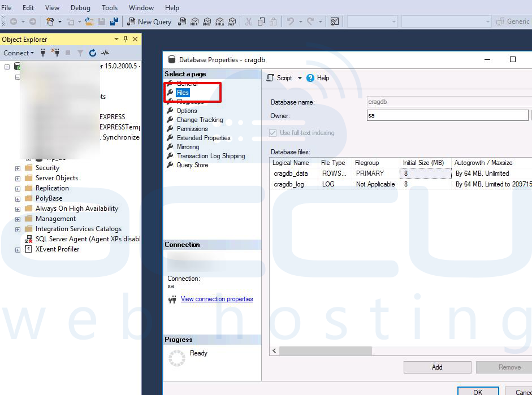Open the Tools menu
532x395 pixels.
pos(109,7)
